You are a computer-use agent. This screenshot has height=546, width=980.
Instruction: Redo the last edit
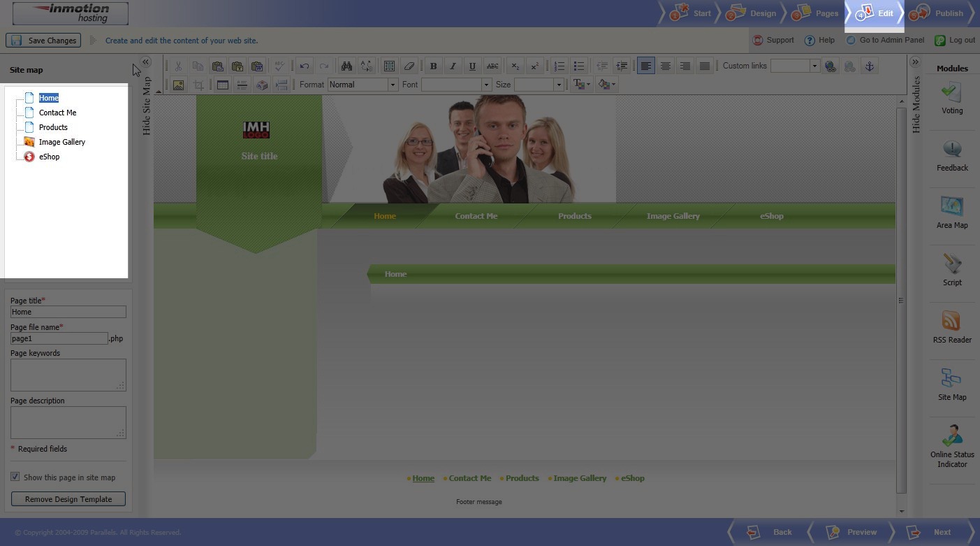click(323, 66)
